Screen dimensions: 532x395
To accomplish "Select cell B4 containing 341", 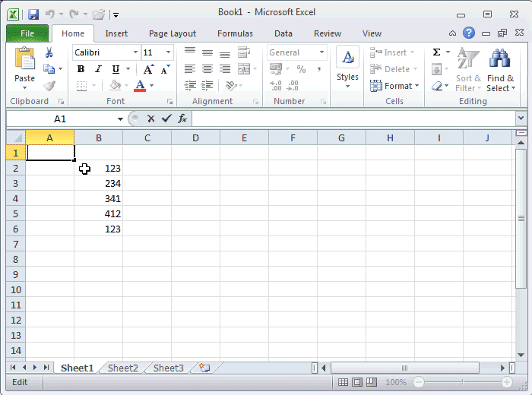I will (x=99, y=198).
